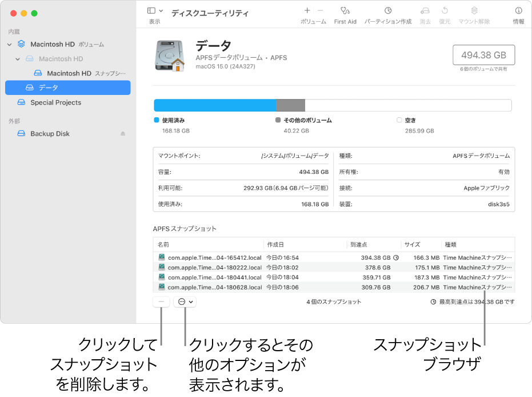The width and height of the screenshot is (532, 397).
Task: Collapse the nested Macintosh HD item
Action: [18, 59]
